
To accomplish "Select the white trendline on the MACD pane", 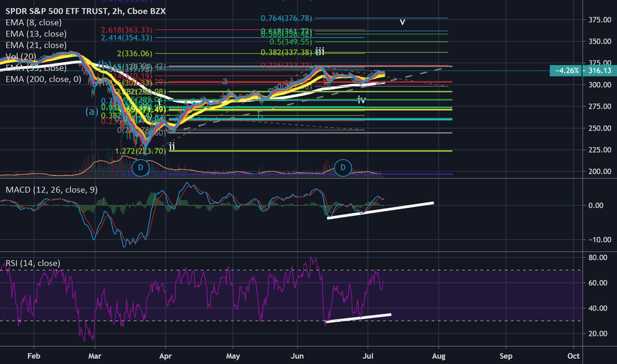I will point(380,210).
